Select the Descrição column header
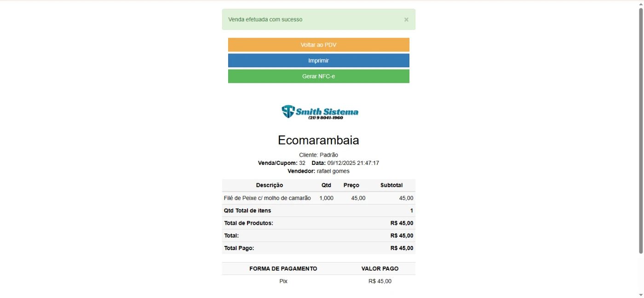 point(270,185)
